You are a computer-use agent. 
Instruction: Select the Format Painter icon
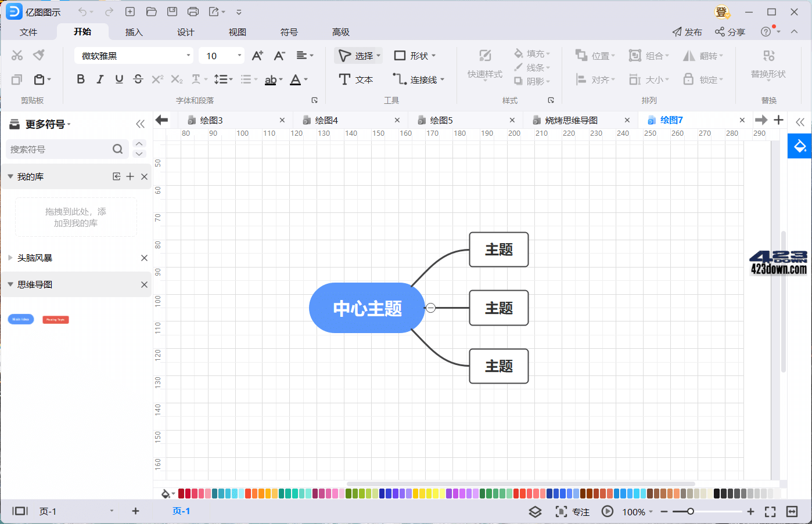coord(39,55)
